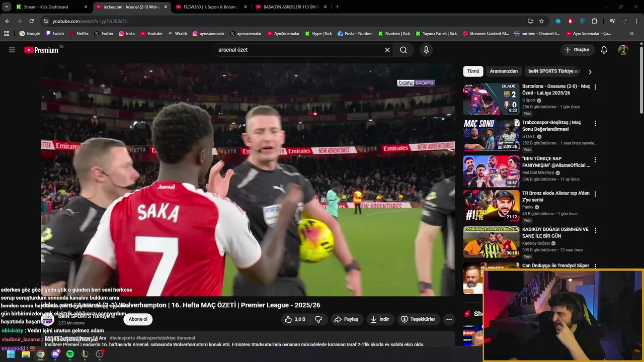Open the MAÇ SONU Trabzonspor-Beşiktaş thumbnail
This screenshot has height=362, width=644.
[491, 135]
